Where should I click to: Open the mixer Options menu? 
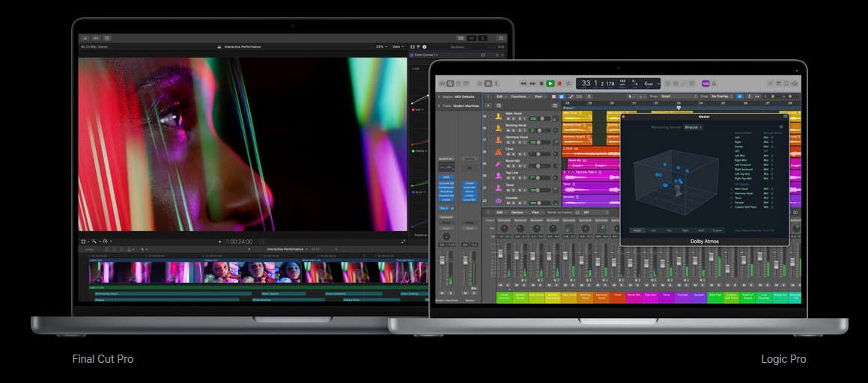518,212
